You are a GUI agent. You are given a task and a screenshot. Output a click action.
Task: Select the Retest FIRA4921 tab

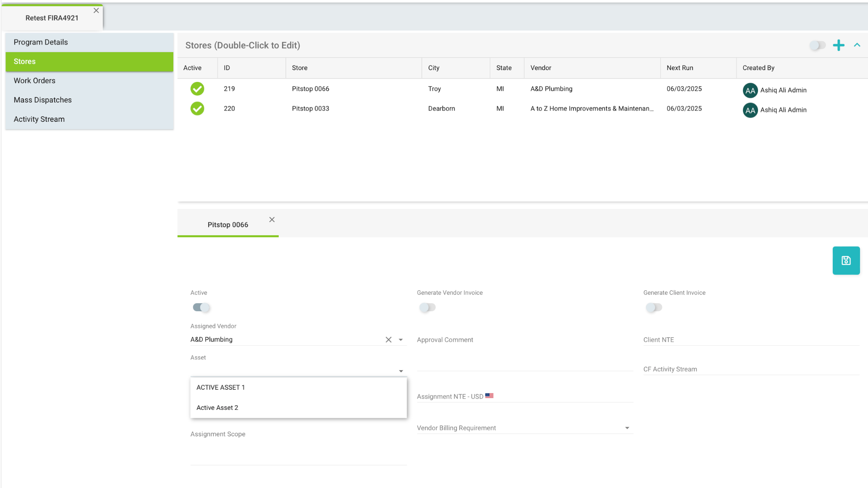52,18
